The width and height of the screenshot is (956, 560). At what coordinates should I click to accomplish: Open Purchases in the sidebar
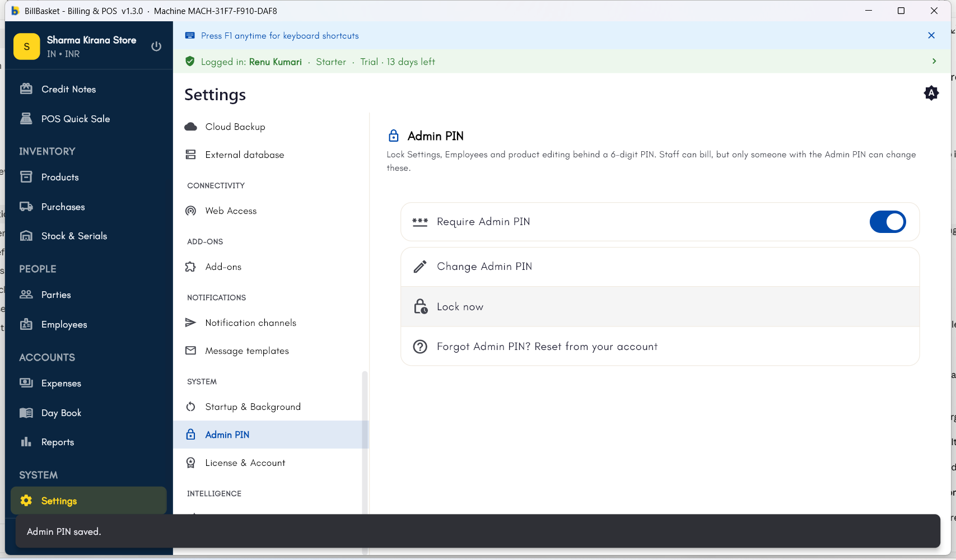point(88,207)
